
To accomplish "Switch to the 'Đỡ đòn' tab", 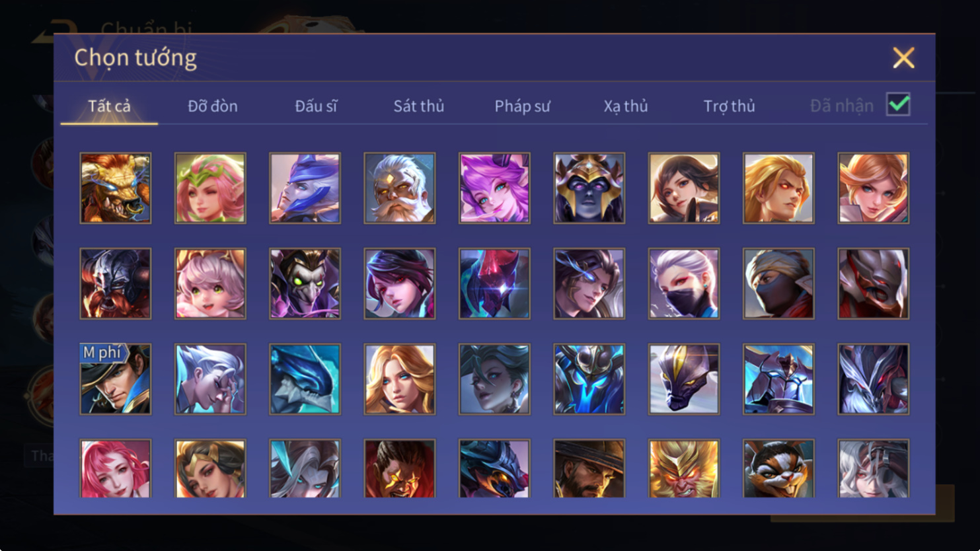I will coord(213,106).
